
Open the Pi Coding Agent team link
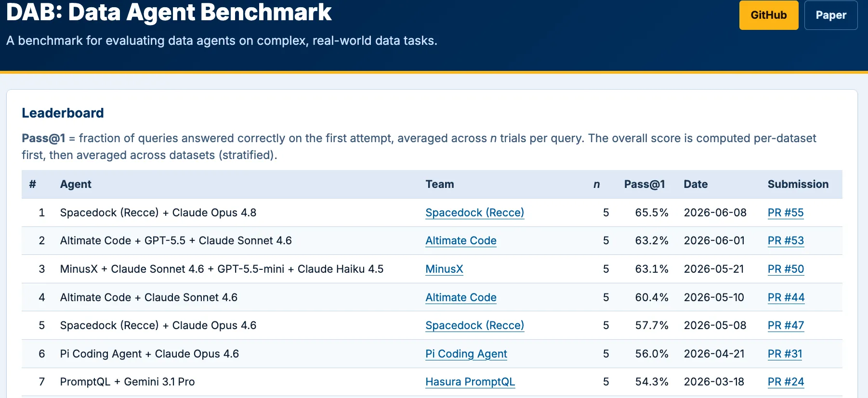(x=466, y=354)
